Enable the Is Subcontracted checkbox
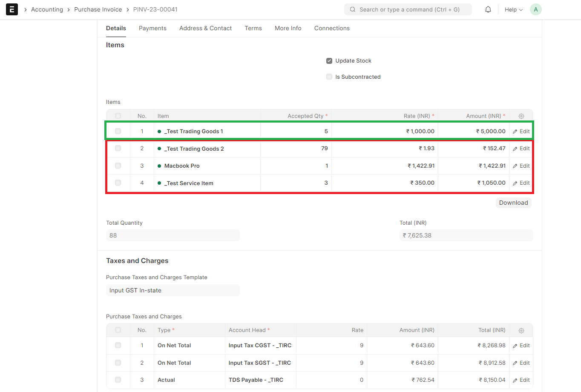Screen dimensions: 581x392 click(329, 77)
